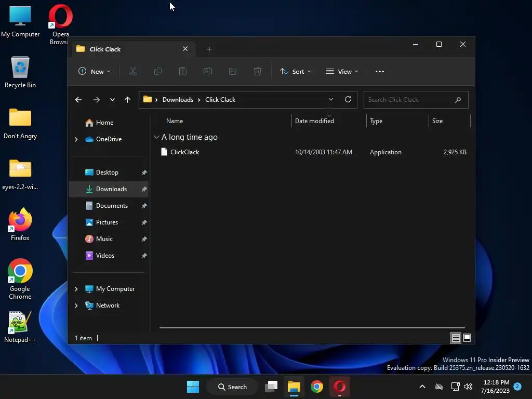
Task: Collapse the 'A long time ago' group
Action: tap(156, 137)
